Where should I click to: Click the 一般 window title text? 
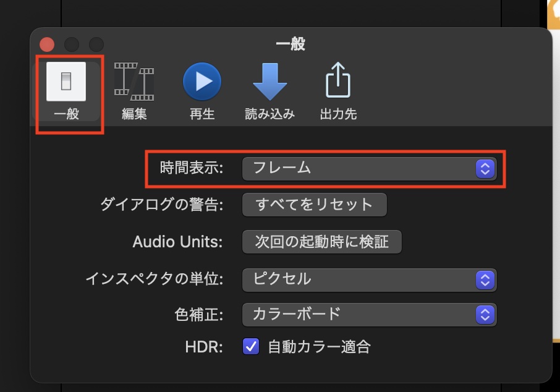(x=291, y=45)
